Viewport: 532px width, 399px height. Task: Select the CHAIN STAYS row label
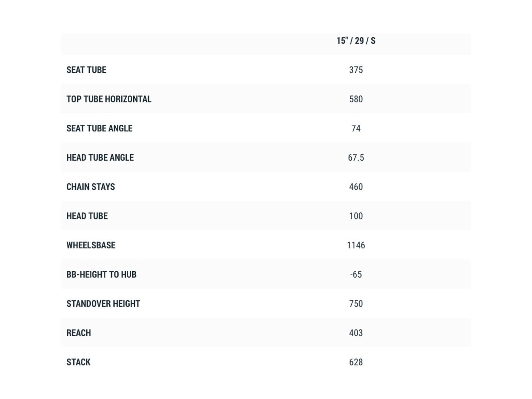pyautogui.click(x=91, y=187)
